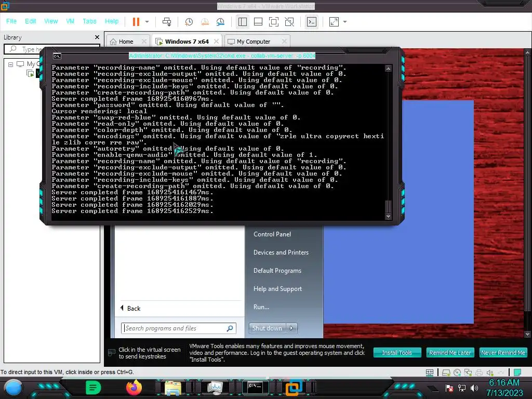Screen dimensions: 532x399
Task: Close the Library panel
Action: click(97, 37)
